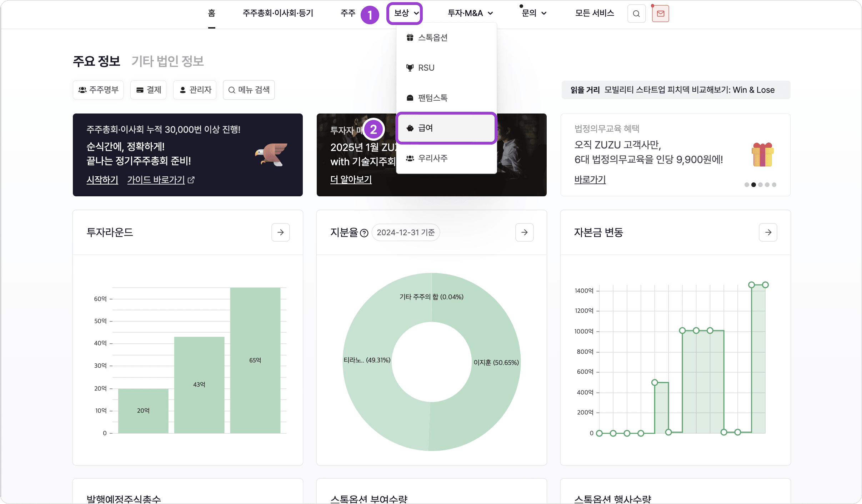Expand the 보상 dropdown menu
Screen dimensions: 862x504
(x=405, y=14)
